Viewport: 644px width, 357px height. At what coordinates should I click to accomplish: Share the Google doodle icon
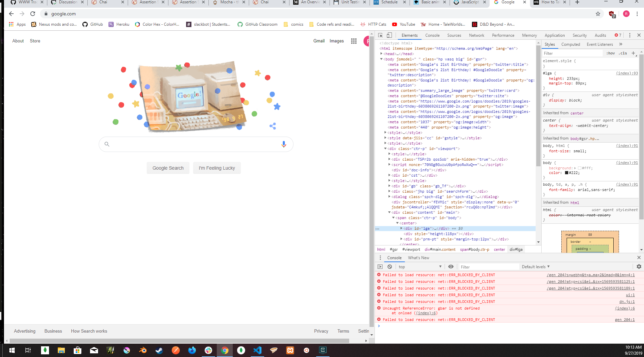pos(273,126)
